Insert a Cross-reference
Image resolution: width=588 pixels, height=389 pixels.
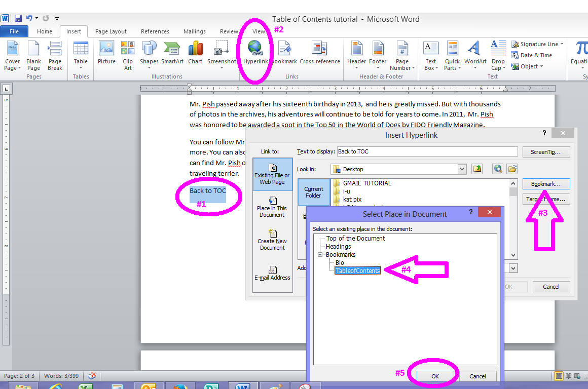(x=320, y=53)
